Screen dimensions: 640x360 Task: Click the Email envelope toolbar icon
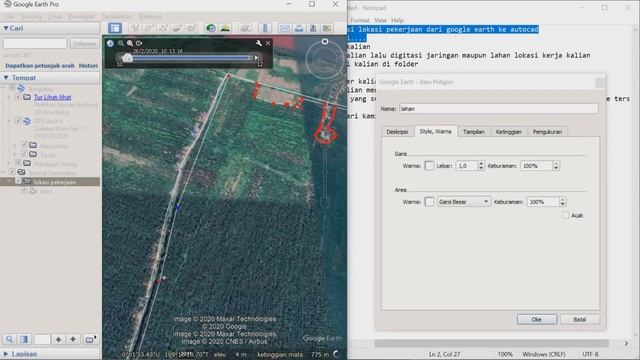284,28
